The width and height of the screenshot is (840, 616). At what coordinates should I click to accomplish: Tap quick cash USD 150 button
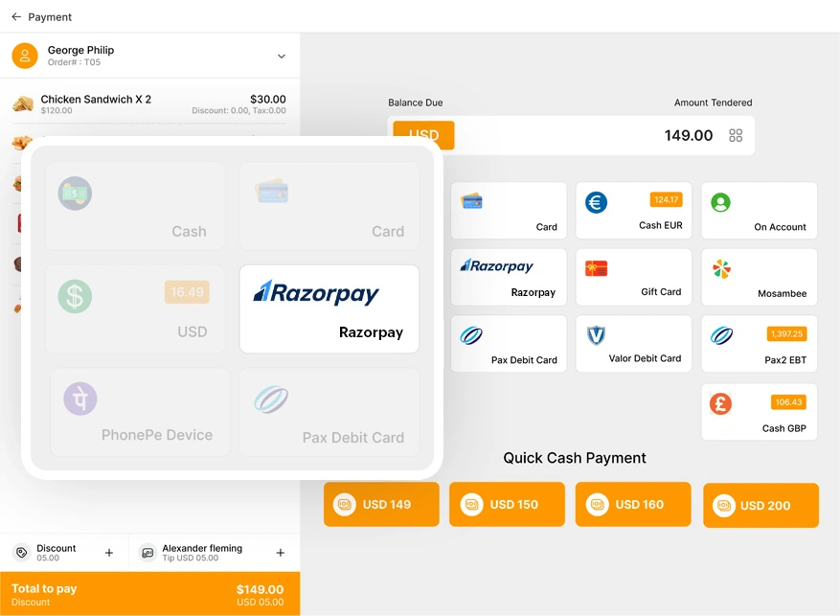507,504
